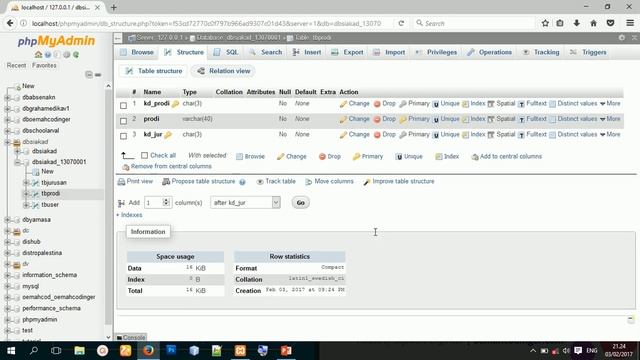Image resolution: width=640 pixels, height=360 pixels.
Task: Enable the Check all checkbox
Action: [x=144, y=156]
